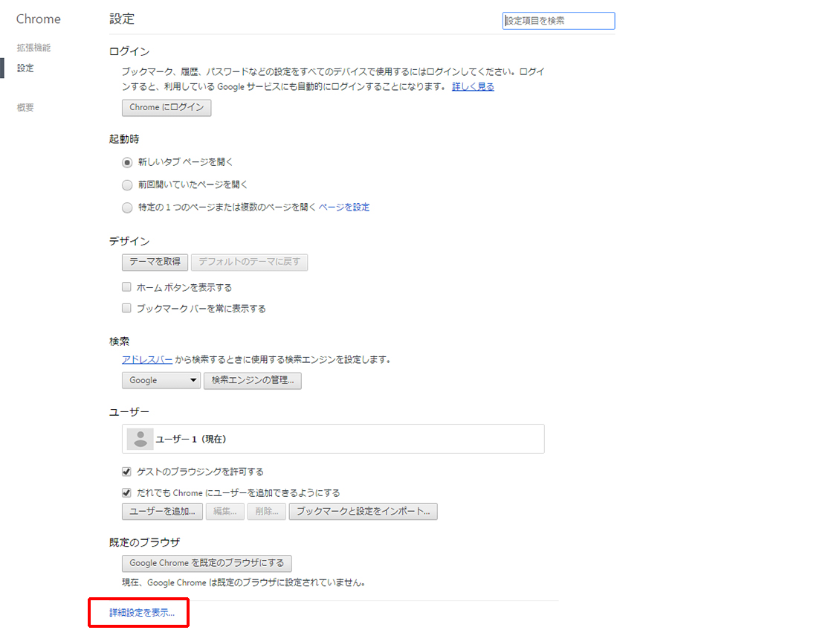Click ブックマークと設定をインポート... button
Image resolution: width=840 pixels, height=630 pixels.
[364, 512]
